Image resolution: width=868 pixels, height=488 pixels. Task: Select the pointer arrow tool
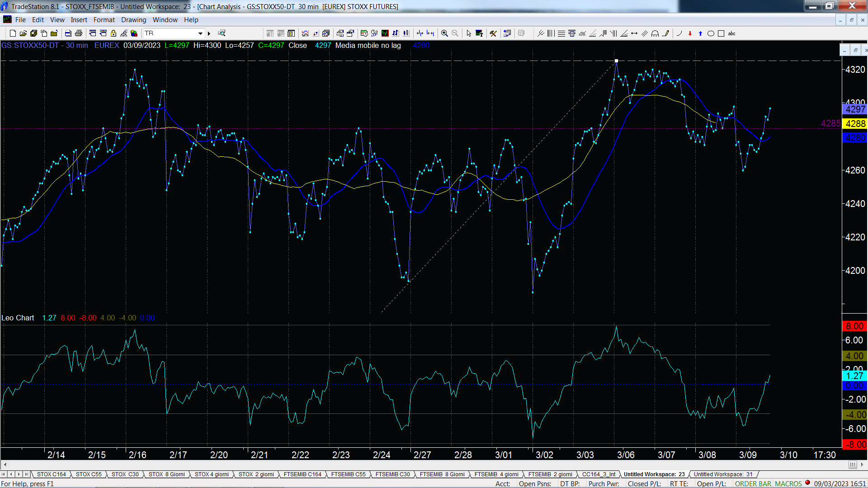pyautogui.click(x=469, y=33)
